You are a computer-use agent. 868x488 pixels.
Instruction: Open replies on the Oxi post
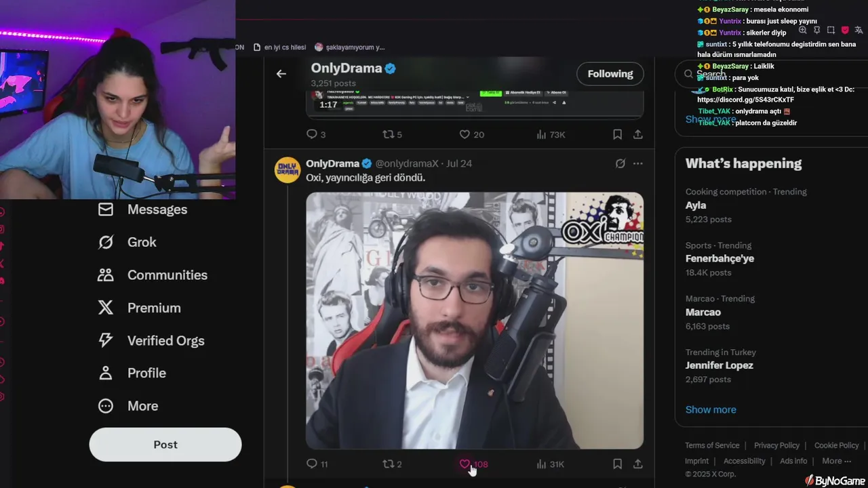pos(317,464)
